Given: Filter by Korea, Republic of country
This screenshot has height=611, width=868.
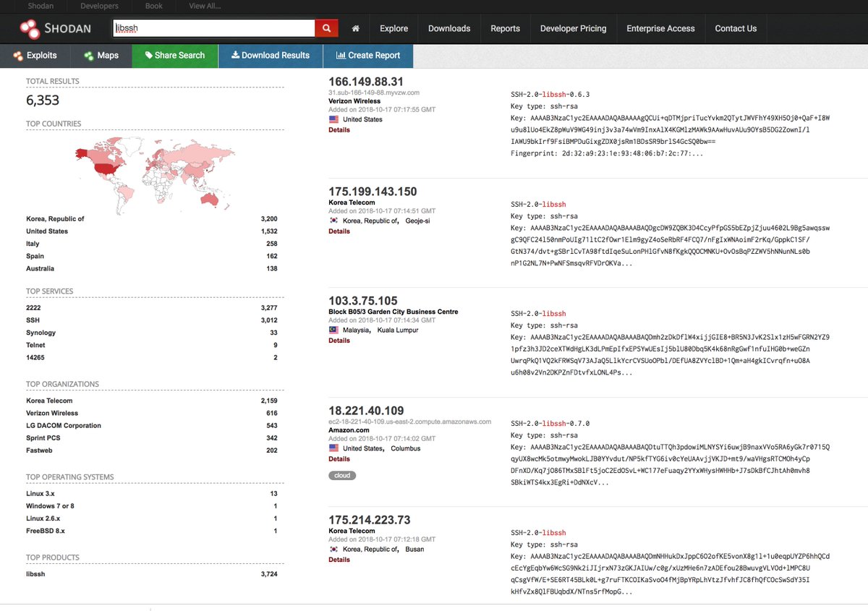Looking at the screenshot, I should point(55,219).
